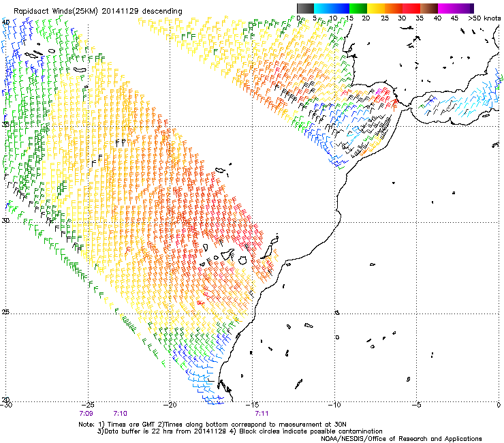Click the '-5' longitude axis label
504x443 pixels.
[x=417, y=405]
